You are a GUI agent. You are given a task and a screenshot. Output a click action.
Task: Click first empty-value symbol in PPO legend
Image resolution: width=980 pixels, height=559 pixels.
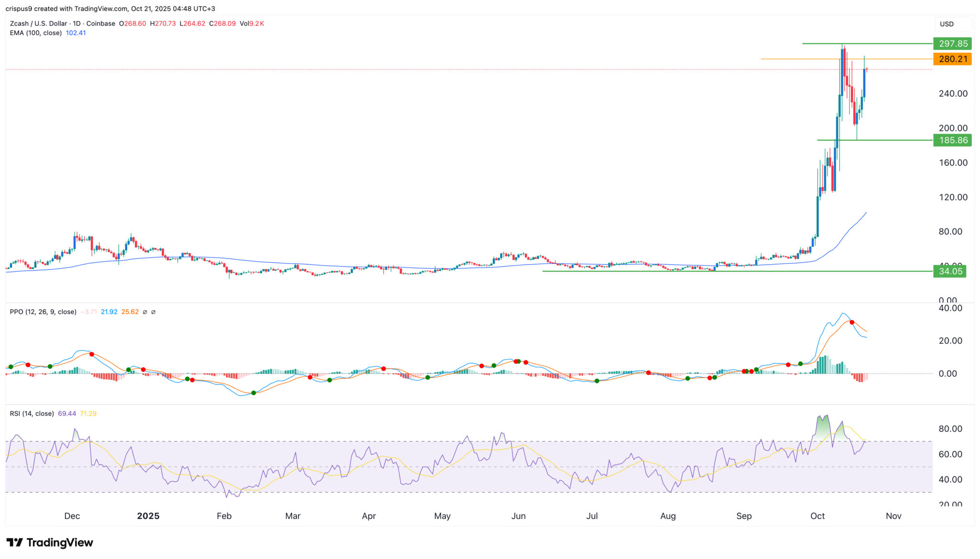tap(145, 312)
